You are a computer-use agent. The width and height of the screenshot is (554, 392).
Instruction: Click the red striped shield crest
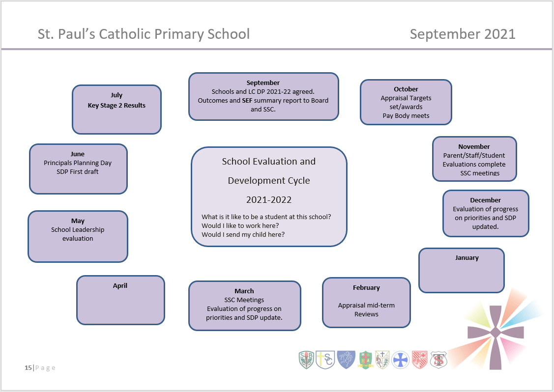click(420, 360)
